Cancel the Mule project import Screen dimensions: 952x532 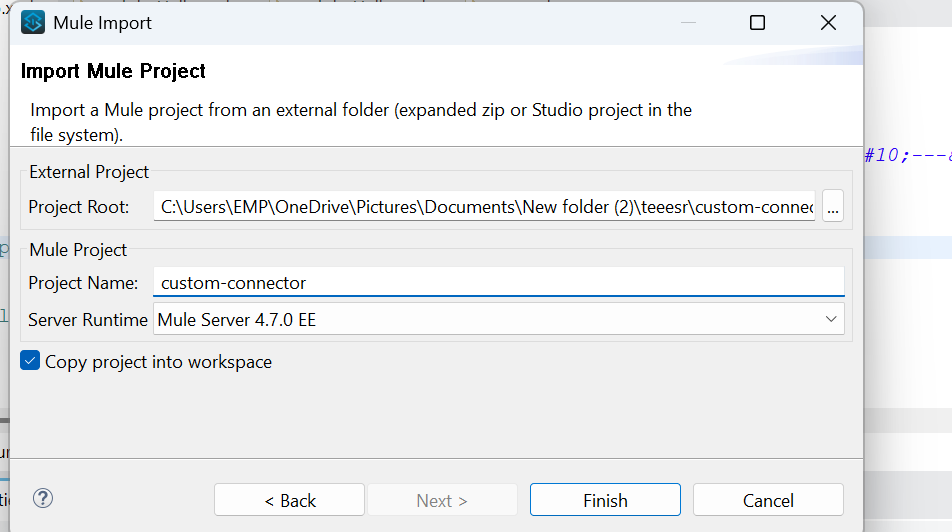pyautogui.click(x=768, y=500)
